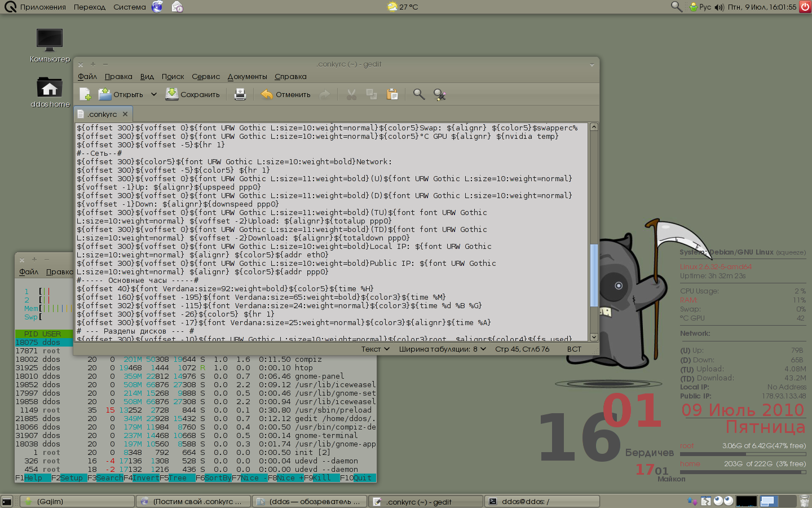Click the Стр 45, Стлб 76 status
The height and width of the screenshot is (508, 812).
coord(522,349)
